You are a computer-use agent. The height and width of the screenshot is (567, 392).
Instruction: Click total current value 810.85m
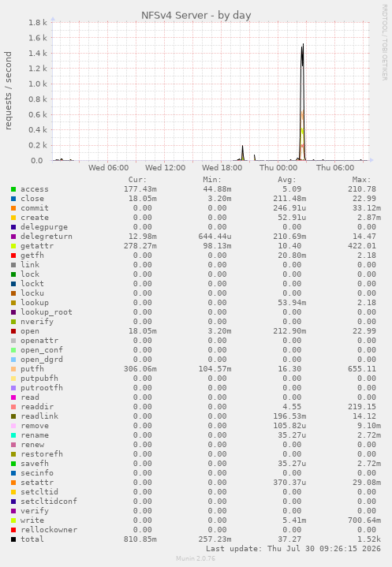pos(140,539)
